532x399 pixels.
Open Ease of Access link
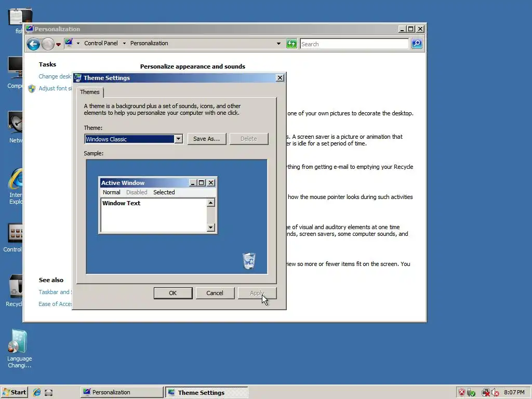(x=55, y=303)
